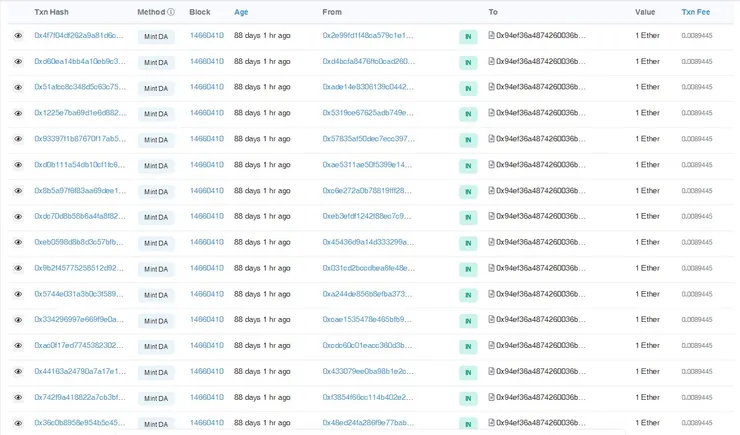Open sender address 0xc6e272 link
This screenshot has width=740, height=435.
(367, 191)
